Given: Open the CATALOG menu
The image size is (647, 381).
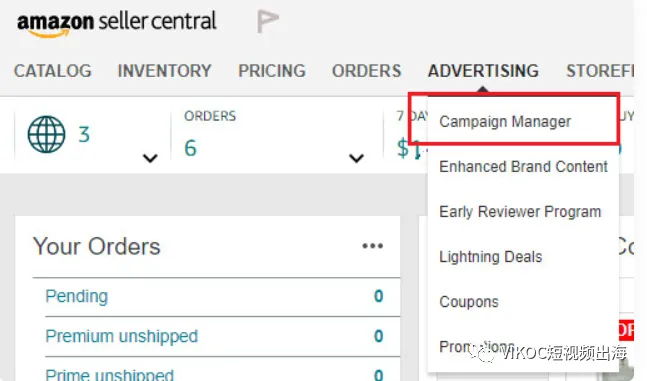Looking at the screenshot, I should click(53, 71).
